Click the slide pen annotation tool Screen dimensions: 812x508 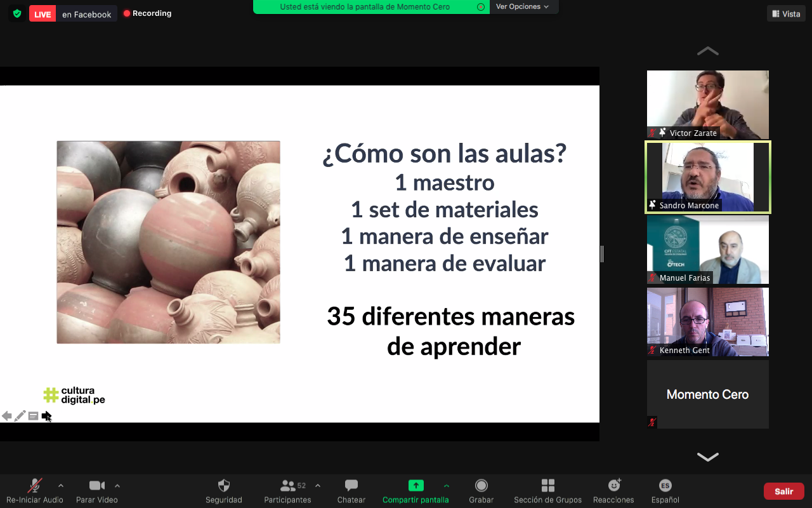click(x=20, y=416)
